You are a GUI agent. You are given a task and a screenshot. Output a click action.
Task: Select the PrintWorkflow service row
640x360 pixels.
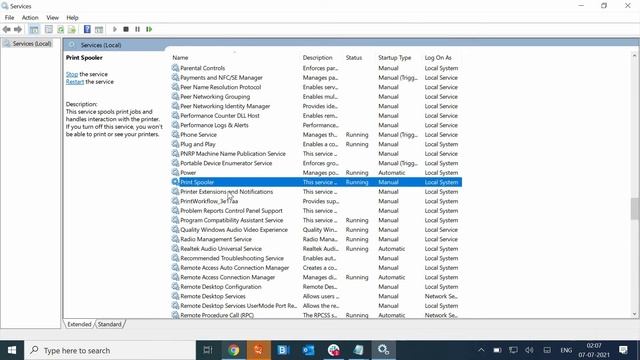click(316, 201)
